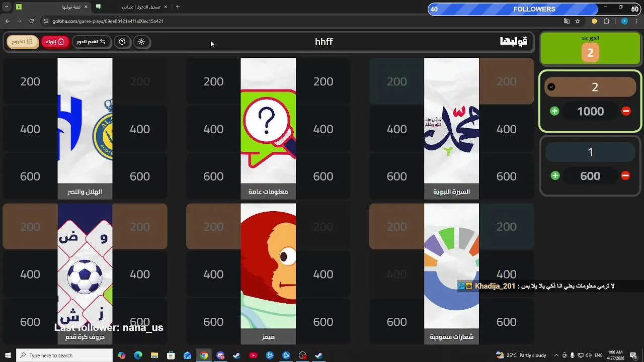Screen dimensions: 644x362
Task: Click the Type here to search box
Action: 64,355
